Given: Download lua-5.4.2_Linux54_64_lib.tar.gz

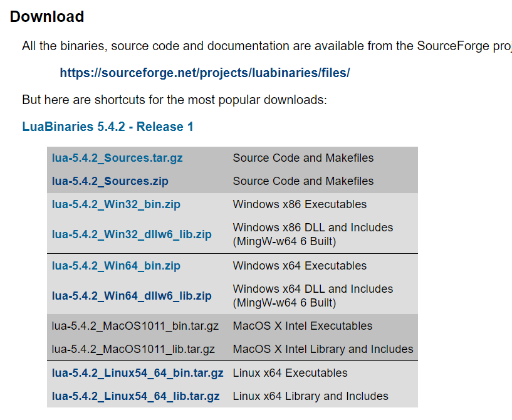Looking at the screenshot, I should pos(135,396).
